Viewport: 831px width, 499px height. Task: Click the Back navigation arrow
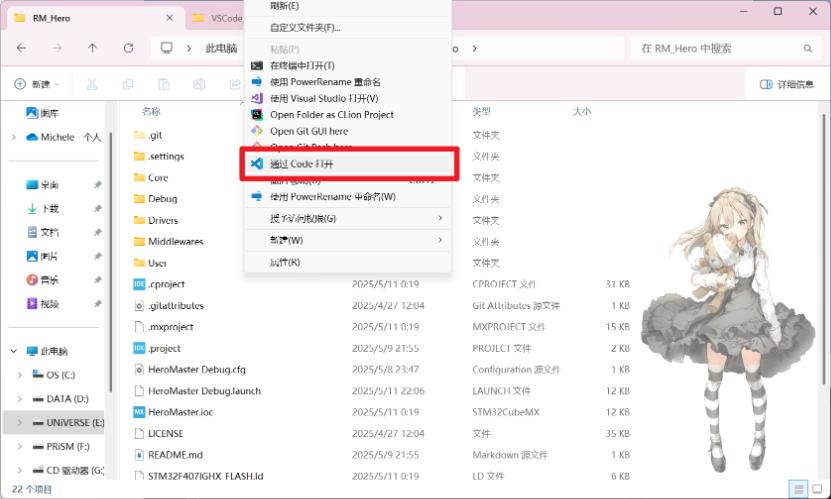21,48
